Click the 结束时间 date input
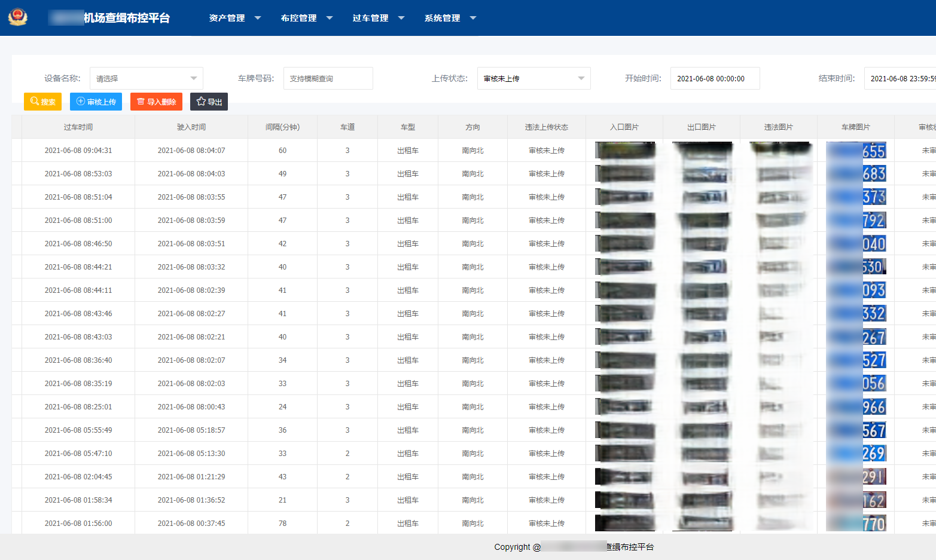This screenshot has height=560, width=936. tap(900, 78)
